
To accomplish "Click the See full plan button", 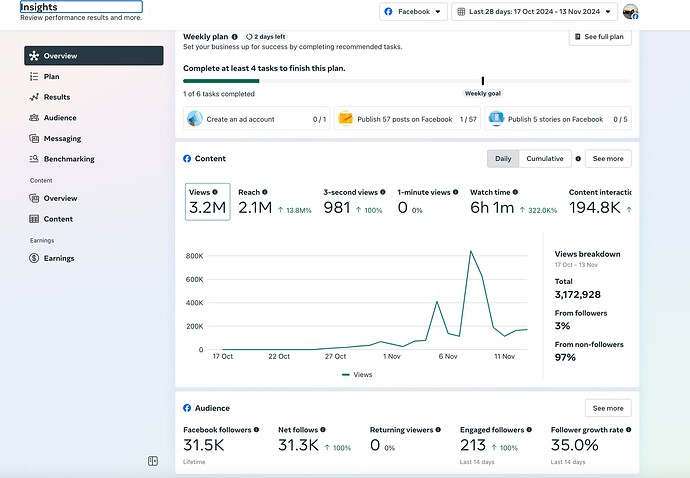I will [600, 37].
